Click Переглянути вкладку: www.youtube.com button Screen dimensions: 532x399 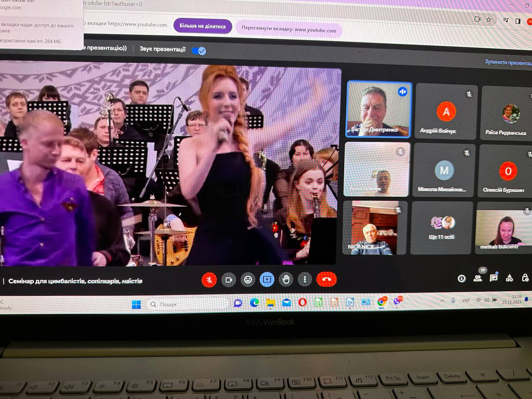288,30
